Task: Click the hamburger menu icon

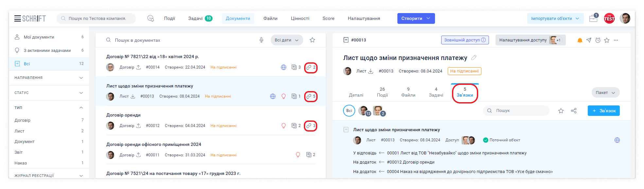Action: tap(17, 19)
